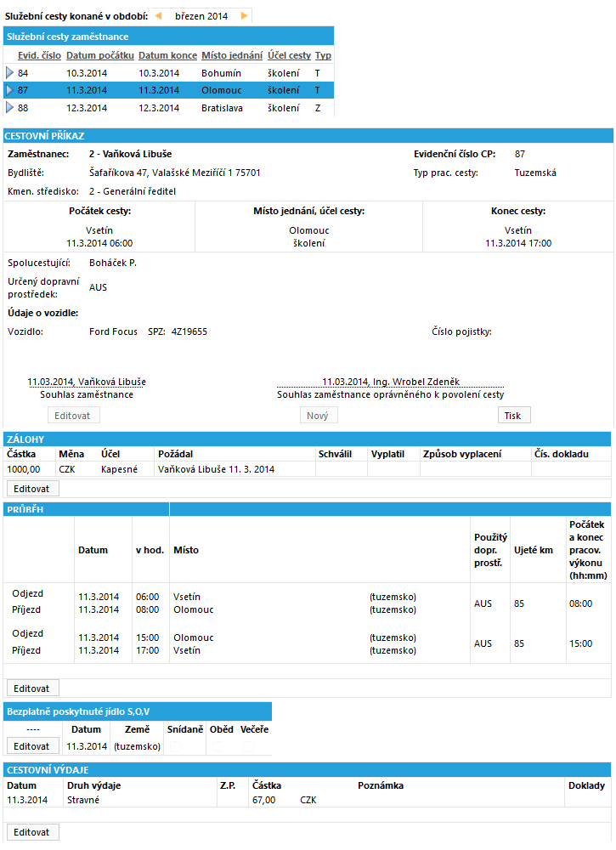Click the ZÁLOHY section header
Viewport: 616px width, 850px height.
pyautogui.click(x=308, y=439)
